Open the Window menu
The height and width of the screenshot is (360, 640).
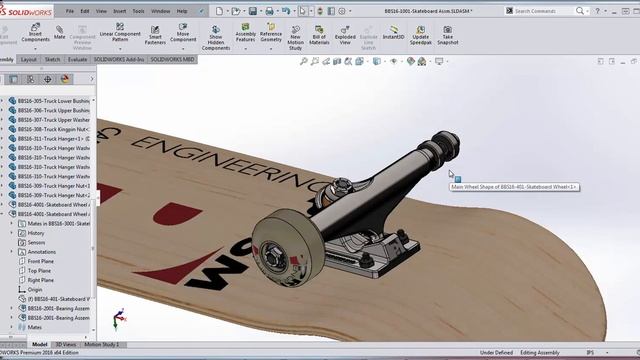(160, 11)
